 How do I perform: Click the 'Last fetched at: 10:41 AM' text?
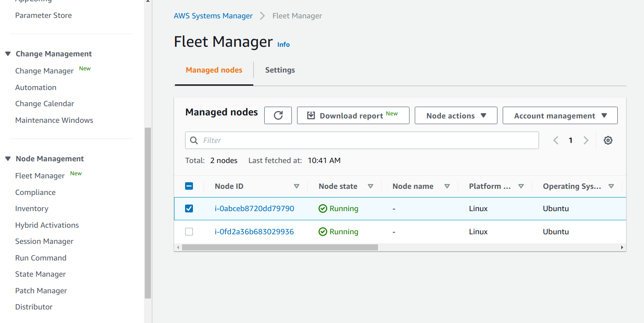point(294,160)
